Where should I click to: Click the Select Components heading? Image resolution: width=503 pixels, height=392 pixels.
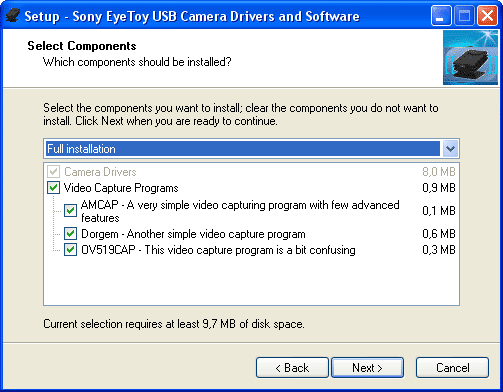[82, 46]
